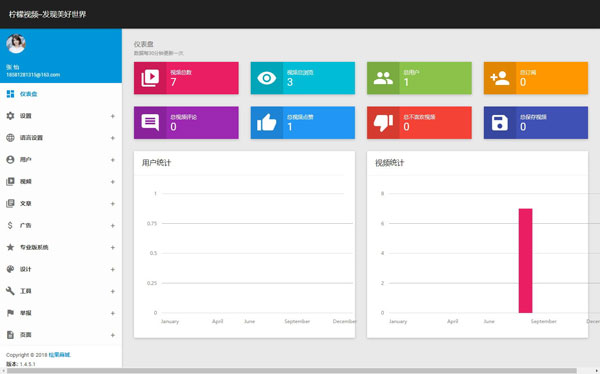The height and width of the screenshot is (374, 600).
Task: Open the star pro system menu item
Action: (x=61, y=247)
